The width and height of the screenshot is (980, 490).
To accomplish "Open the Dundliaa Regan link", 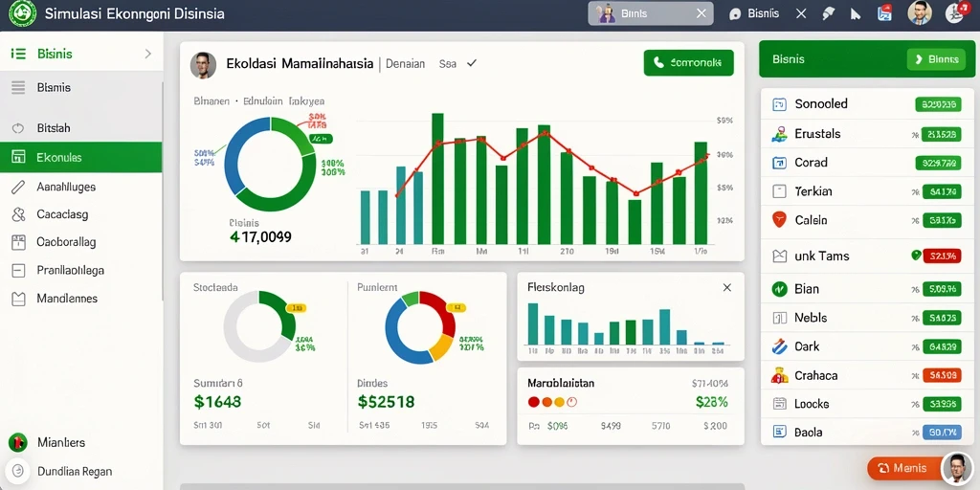I will [x=75, y=471].
